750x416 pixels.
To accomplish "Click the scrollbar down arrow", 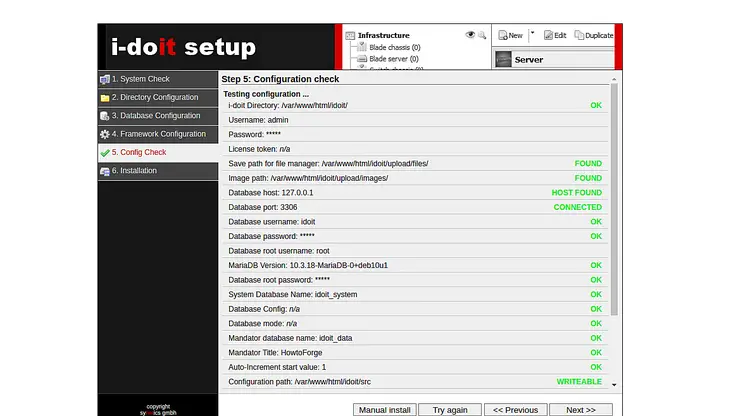I will pos(614,385).
